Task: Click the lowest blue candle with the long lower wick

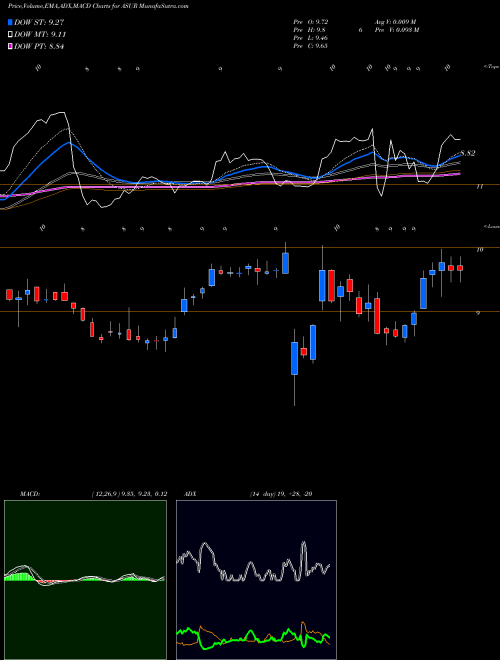Action: 294,358
